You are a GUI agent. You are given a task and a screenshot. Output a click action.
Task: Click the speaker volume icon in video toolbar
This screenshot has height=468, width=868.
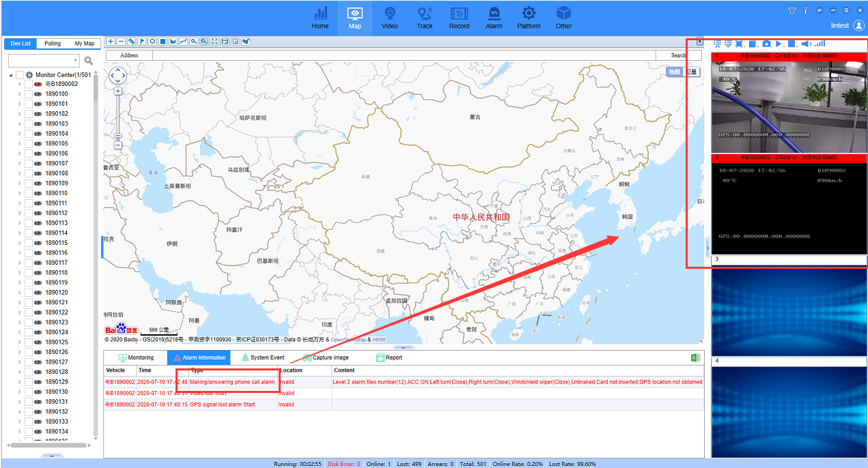[x=806, y=44]
